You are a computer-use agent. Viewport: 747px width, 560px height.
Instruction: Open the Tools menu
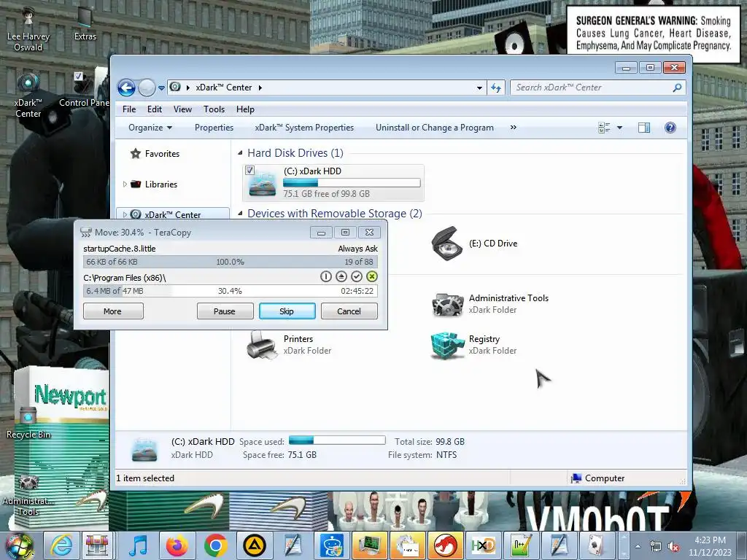point(214,109)
